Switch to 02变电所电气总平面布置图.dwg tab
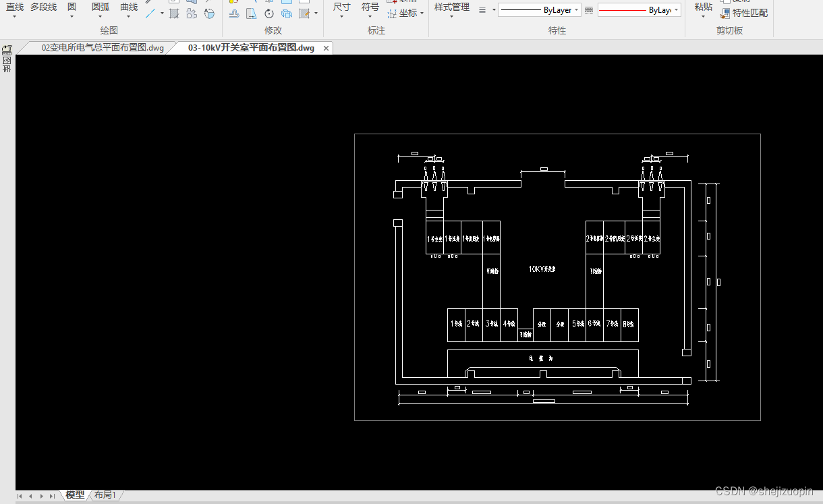This screenshot has height=504, width=823. [x=103, y=48]
